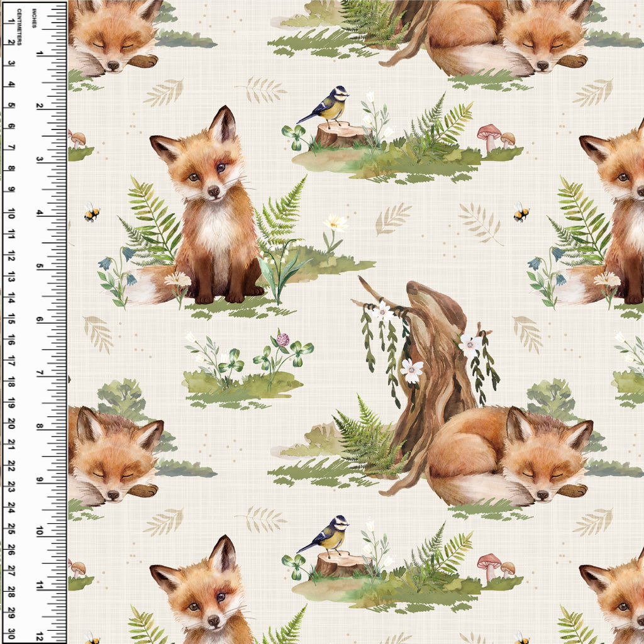This screenshot has width=644, height=644.
Task: Click the upper tree stump under the bird
Action: point(340,135)
